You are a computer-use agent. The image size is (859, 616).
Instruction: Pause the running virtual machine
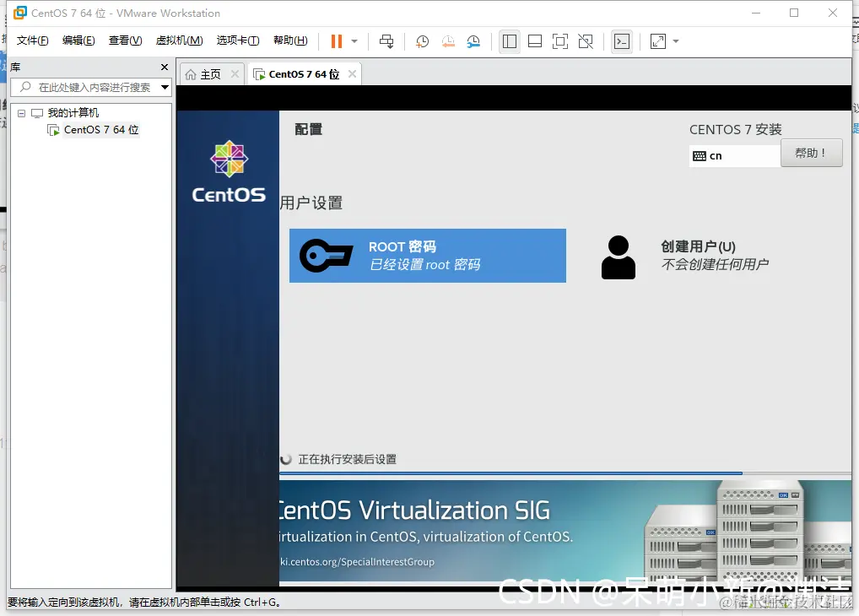point(337,41)
